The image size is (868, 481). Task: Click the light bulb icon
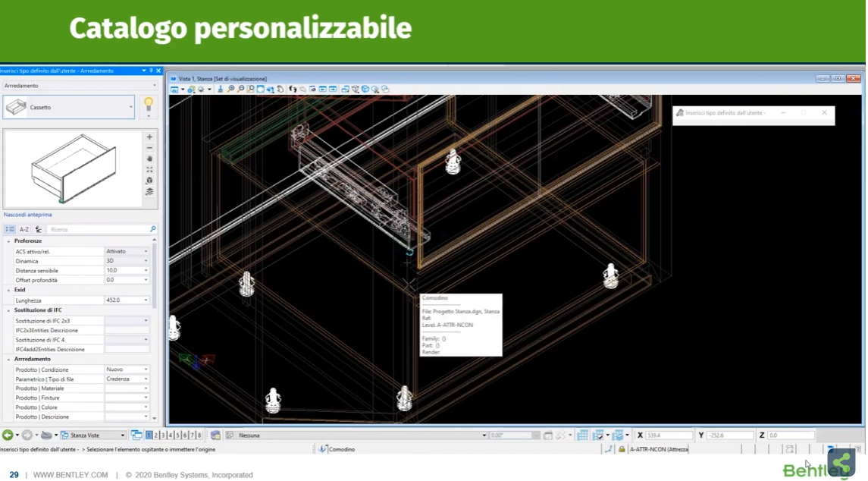pos(149,104)
